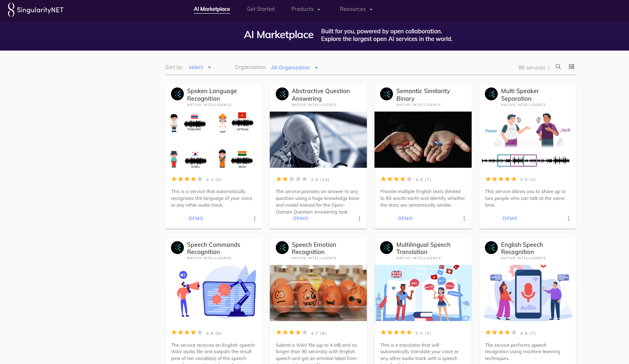Screen dimensions: 629x364
Task: Click English Speech Recognition organization avatar icon
Action: pos(491,248)
